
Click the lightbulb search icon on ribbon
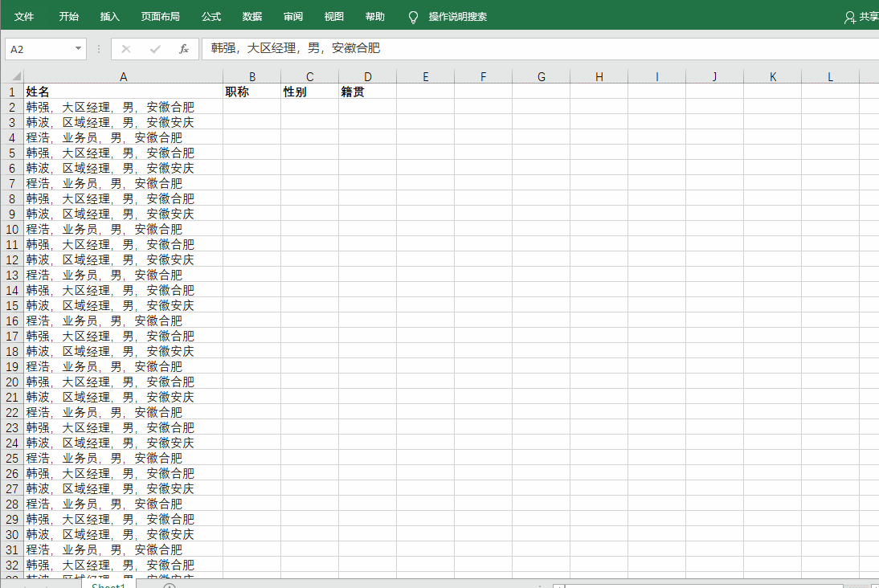coord(414,16)
